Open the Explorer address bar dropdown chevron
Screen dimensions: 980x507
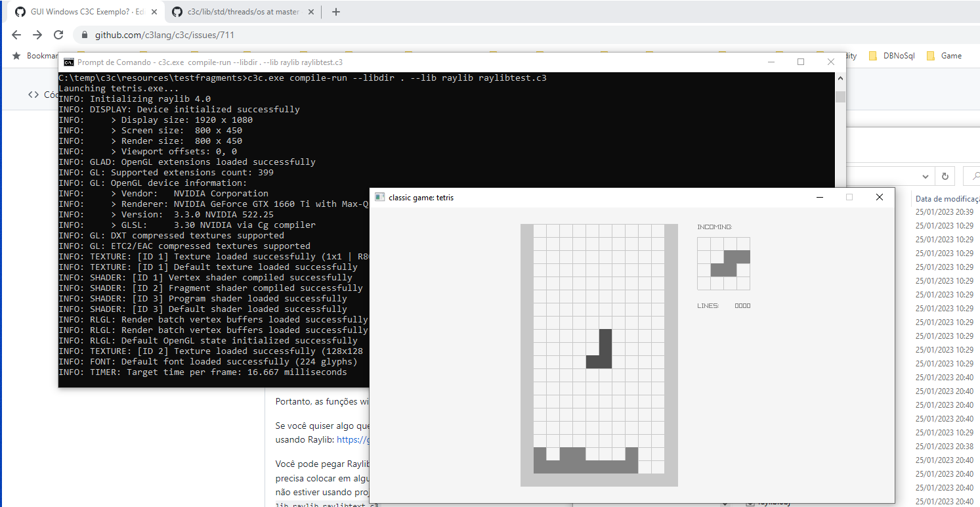(926, 176)
